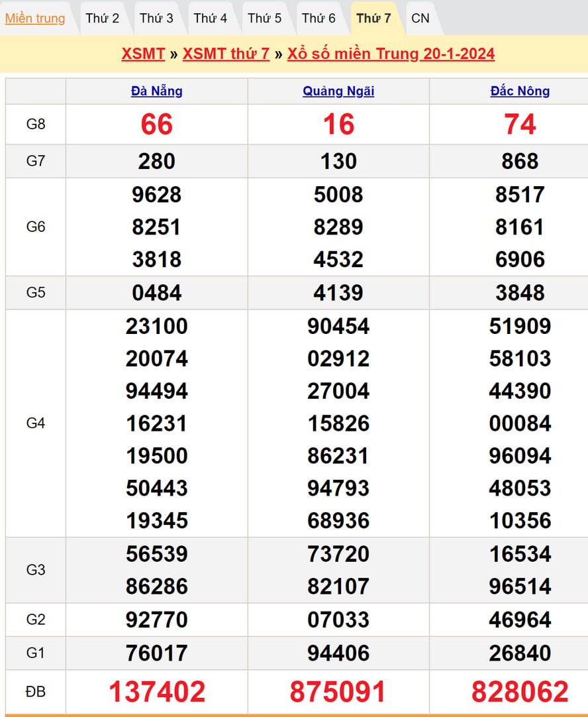This screenshot has width=588, height=717.
Task: Follow the XSMT breadcrumb link
Action: [x=143, y=54]
